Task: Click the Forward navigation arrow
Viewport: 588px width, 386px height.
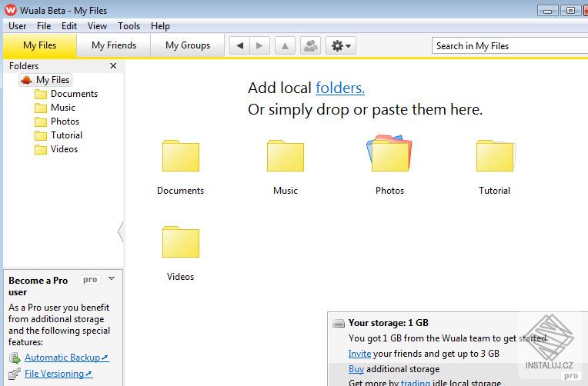Action: (259, 45)
